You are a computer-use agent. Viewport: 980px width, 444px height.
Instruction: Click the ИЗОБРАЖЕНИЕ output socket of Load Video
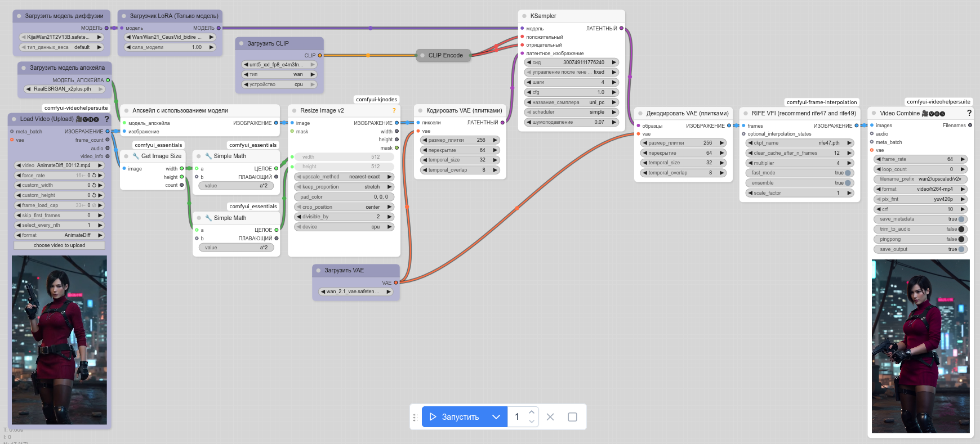point(108,131)
